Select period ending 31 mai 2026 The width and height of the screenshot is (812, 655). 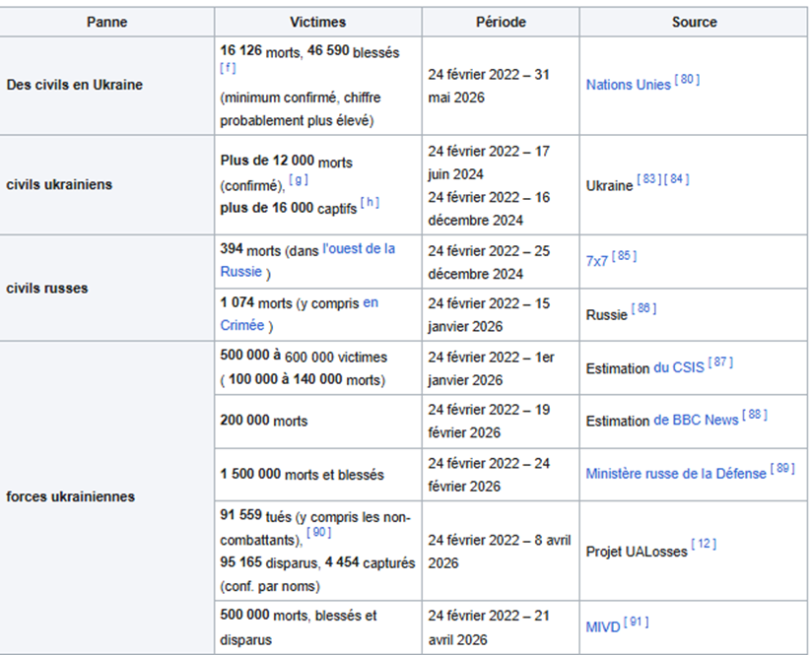click(x=489, y=86)
